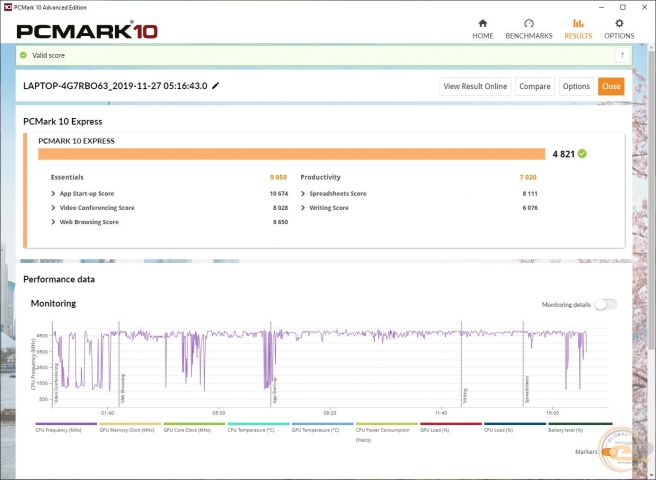Expand Video Conferencing Score details
656x480 pixels.
pos(53,208)
